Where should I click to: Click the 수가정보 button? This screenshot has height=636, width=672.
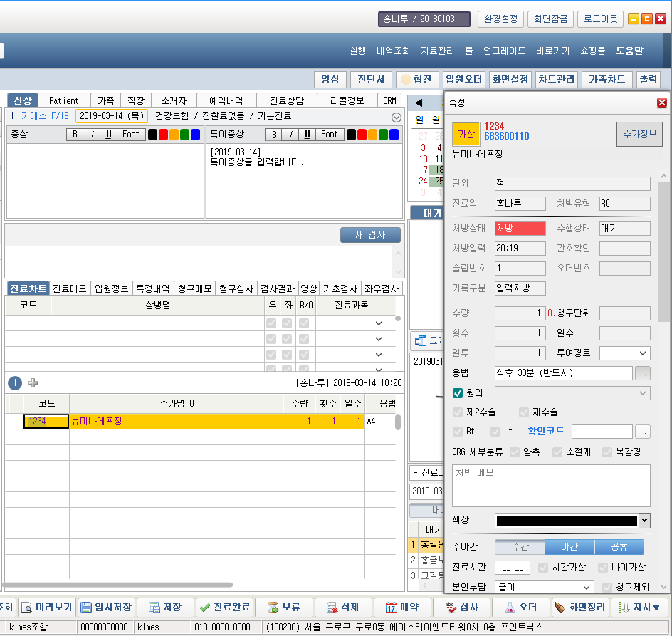639,133
